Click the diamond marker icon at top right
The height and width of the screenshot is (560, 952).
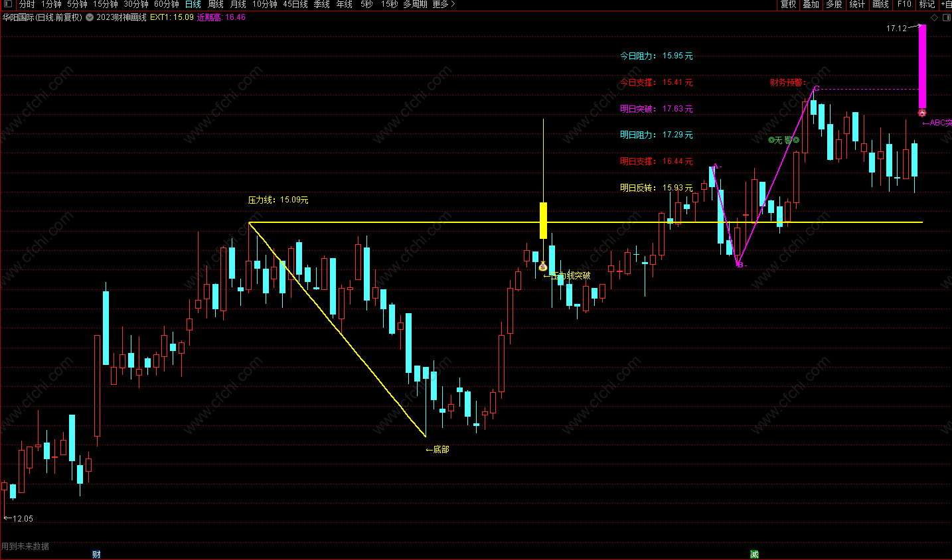pos(935,17)
